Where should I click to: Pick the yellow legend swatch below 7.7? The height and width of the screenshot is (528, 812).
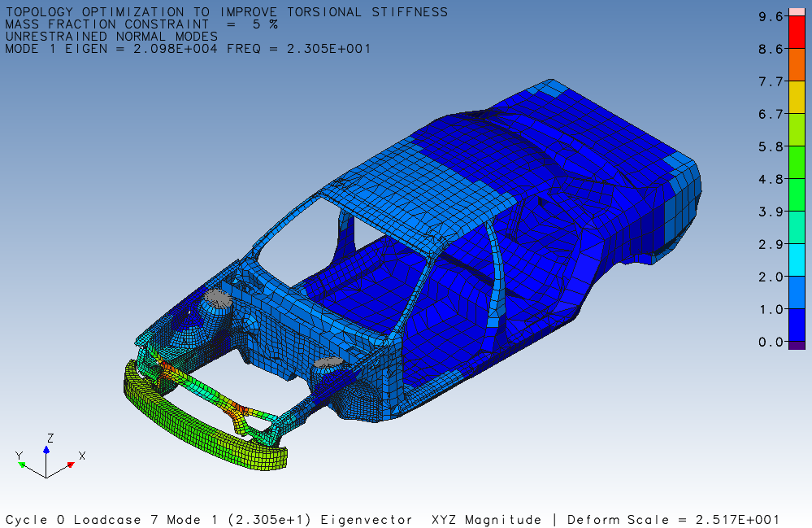point(797,97)
